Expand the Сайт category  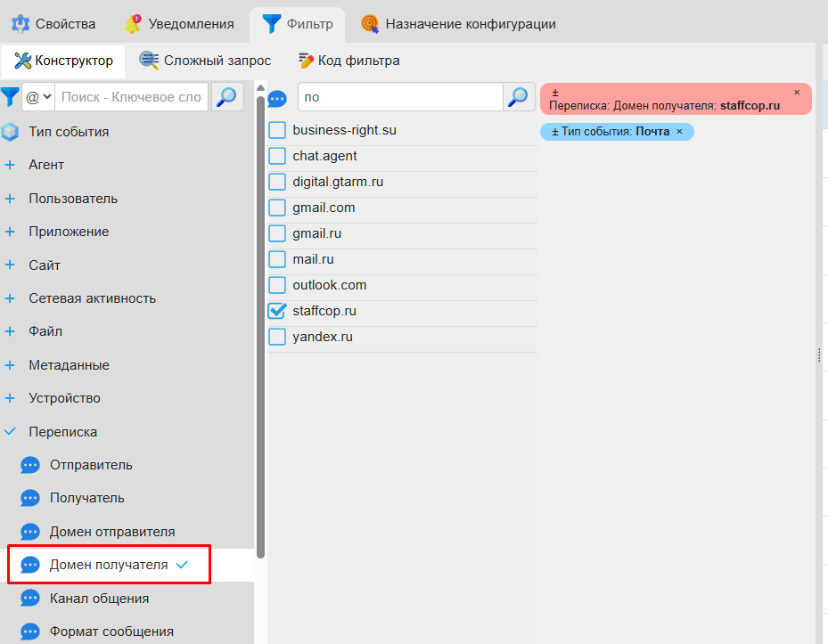(10, 265)
